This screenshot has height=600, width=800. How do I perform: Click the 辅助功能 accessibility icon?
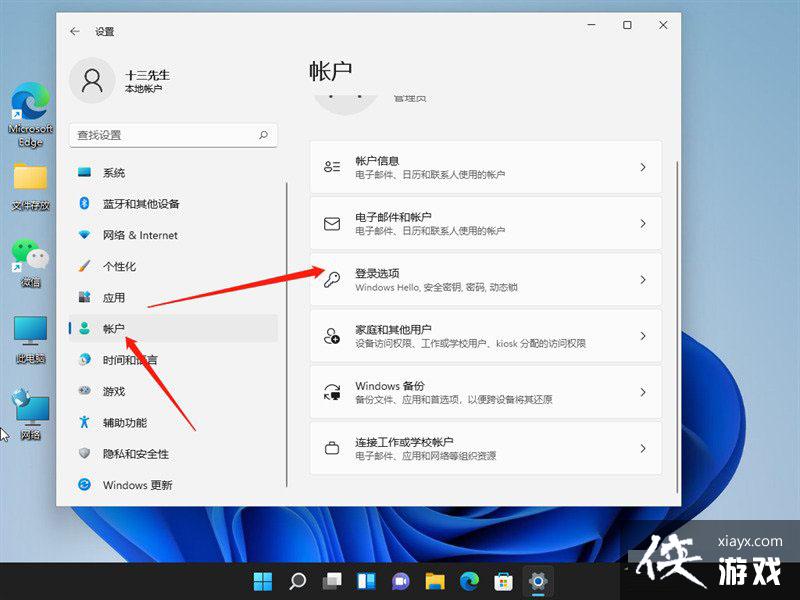(83, 422)
